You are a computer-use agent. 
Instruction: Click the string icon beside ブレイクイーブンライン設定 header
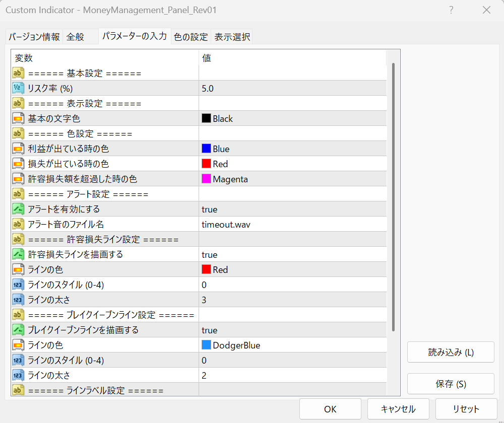pos(18,315)
